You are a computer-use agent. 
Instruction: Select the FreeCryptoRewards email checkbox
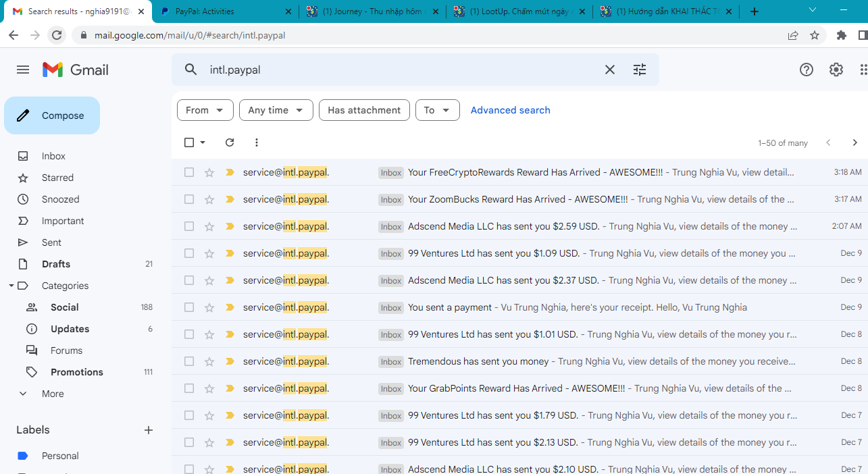point(189,172)
